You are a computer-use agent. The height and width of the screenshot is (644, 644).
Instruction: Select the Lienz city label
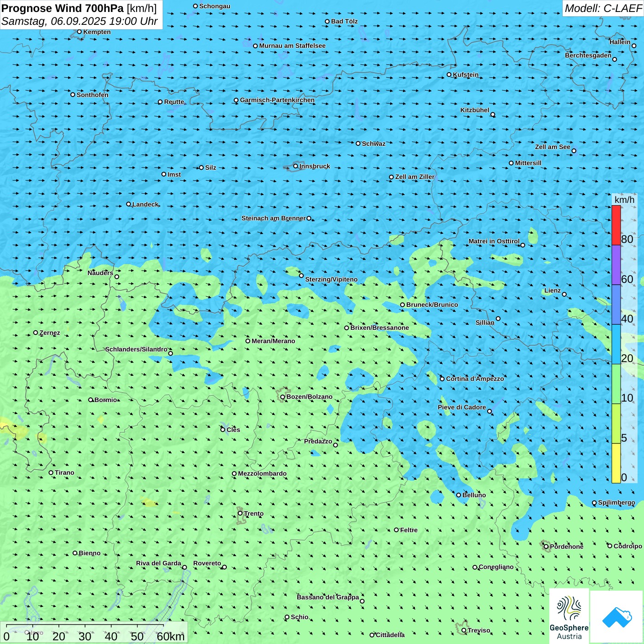[552, 290]
